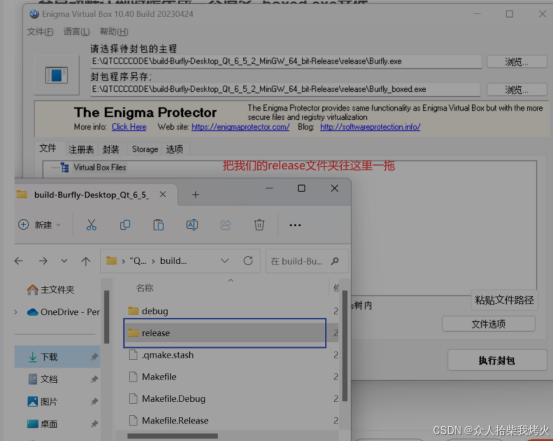Open the enigmaprotector.com website link
This screenshot has height=442, width=554.
[240, 127]
